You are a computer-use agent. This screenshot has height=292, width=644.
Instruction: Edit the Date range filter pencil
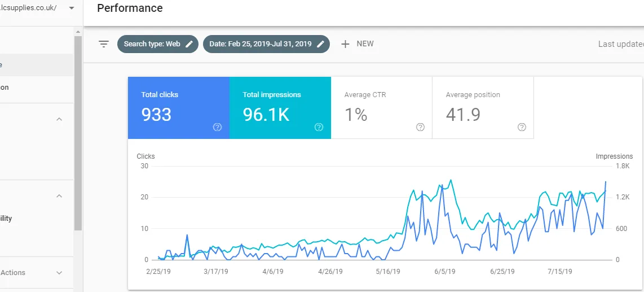(321, 44)
